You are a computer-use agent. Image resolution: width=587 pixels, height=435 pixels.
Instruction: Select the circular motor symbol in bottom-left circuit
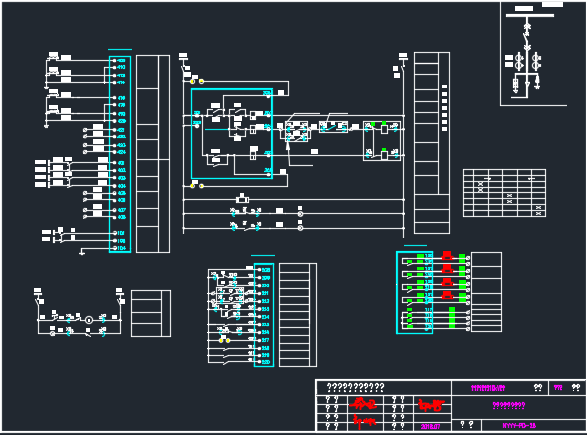89,320
